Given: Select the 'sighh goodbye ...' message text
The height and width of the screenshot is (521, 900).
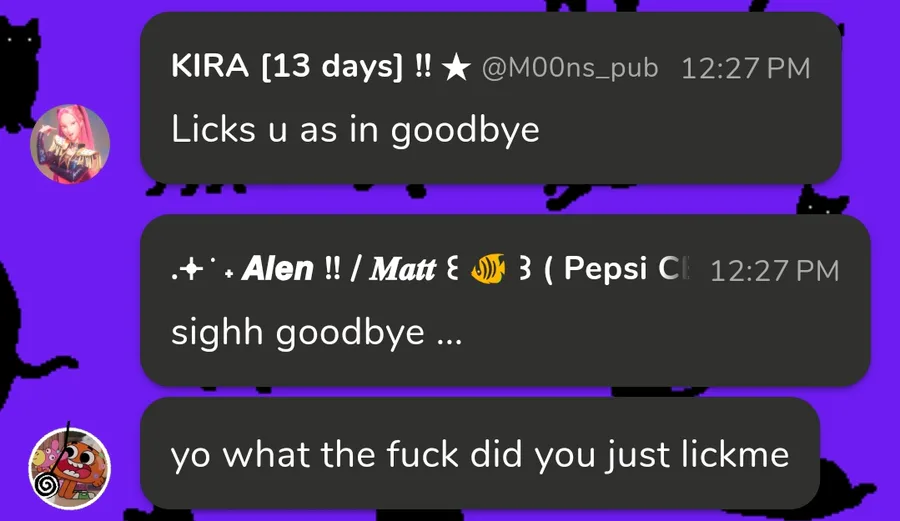Looking at the screenshot, I should pyautogui.click(x=316, y=333).
